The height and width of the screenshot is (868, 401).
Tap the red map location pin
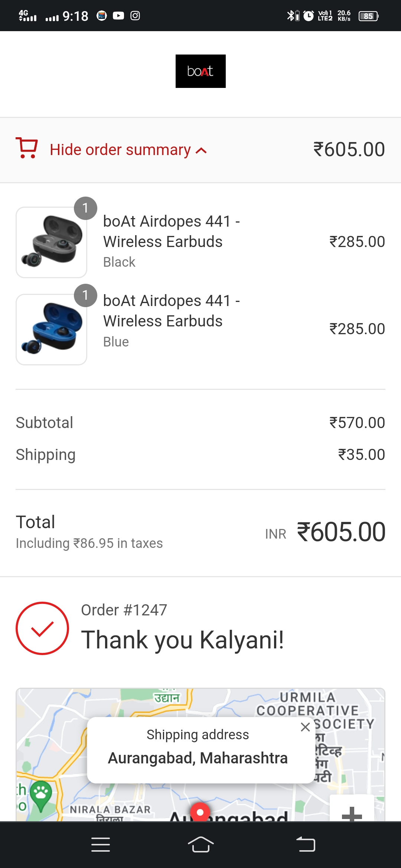(200, 812)
